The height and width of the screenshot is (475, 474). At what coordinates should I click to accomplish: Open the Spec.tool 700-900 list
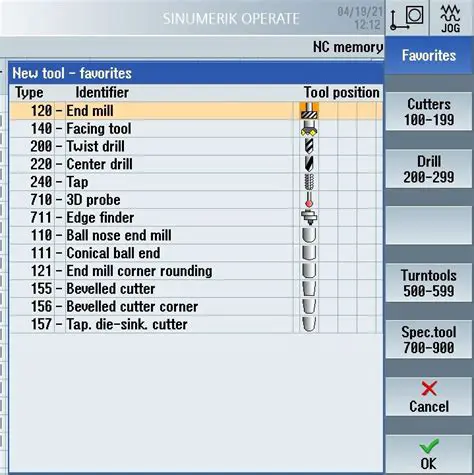point(429,340)
